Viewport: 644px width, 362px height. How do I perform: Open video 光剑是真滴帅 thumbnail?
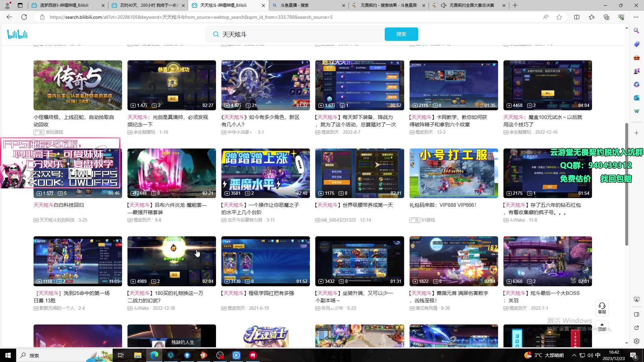point(172,85)
